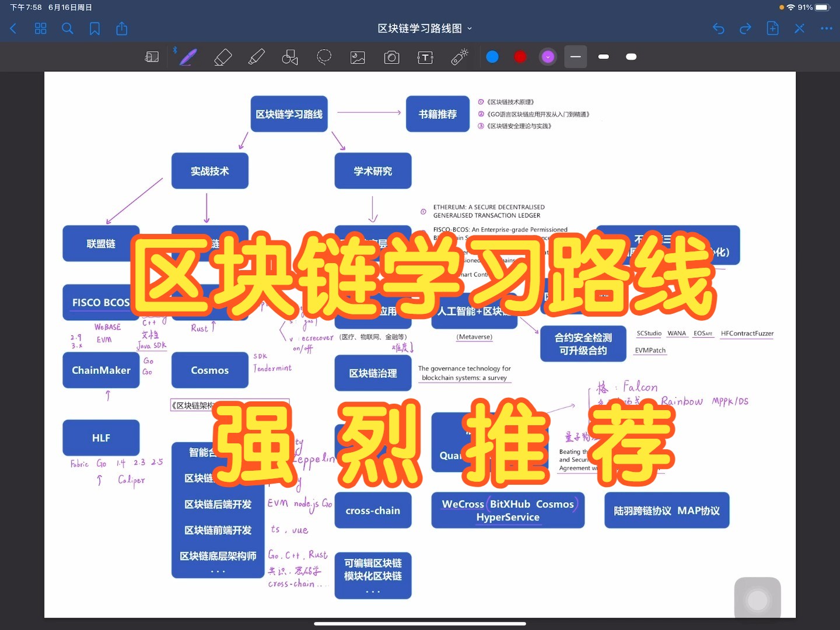Viewport: 840px width, 630px height.
Task: Tap the 联盟链 node
Action: point(101,243)
